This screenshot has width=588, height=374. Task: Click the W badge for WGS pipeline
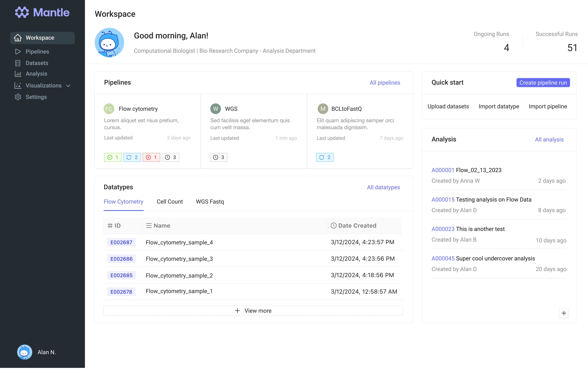coord(215,109)
